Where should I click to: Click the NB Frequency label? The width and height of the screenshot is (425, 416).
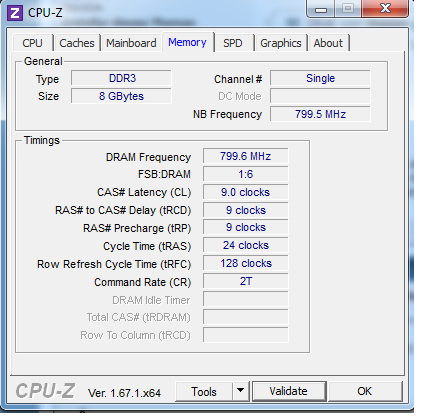point(227,114)
